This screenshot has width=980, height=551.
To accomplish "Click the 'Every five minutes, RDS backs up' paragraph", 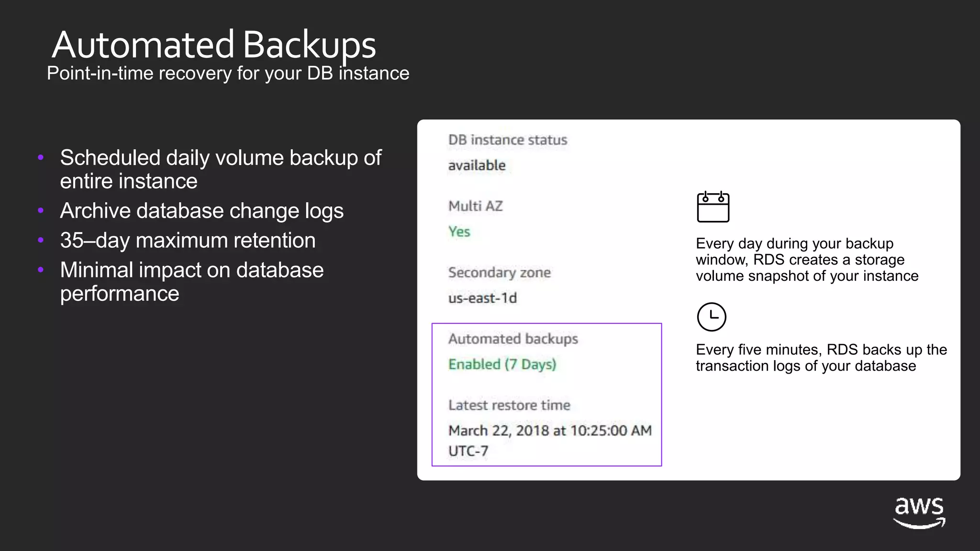I will [821, 358].
